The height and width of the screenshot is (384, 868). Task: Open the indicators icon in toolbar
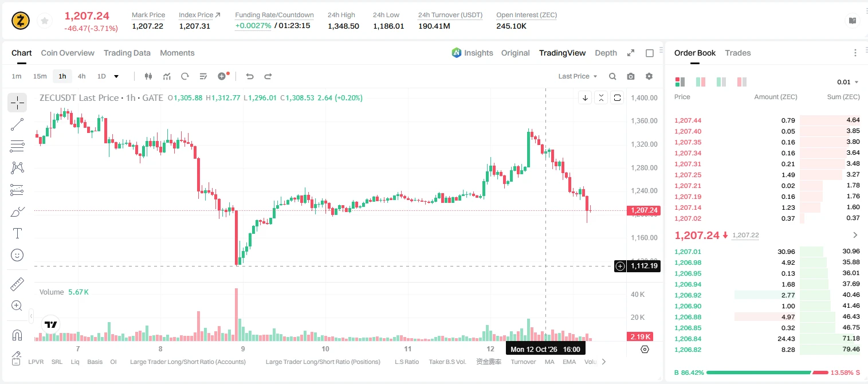click(167, 76)
